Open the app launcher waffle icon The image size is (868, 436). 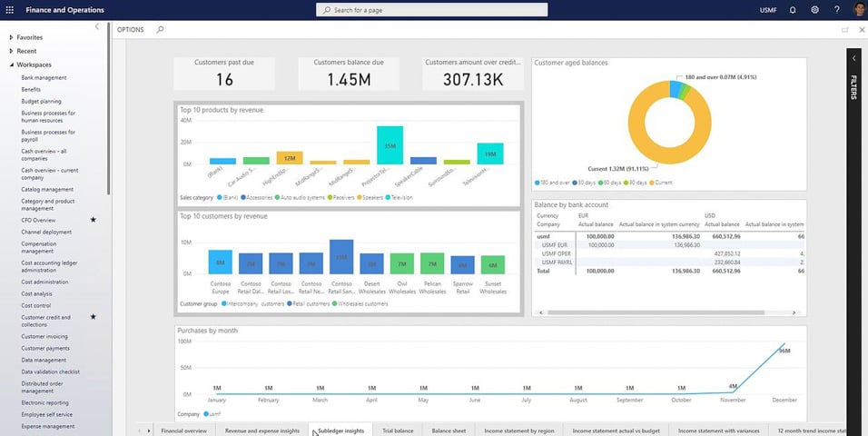(9, 10)
